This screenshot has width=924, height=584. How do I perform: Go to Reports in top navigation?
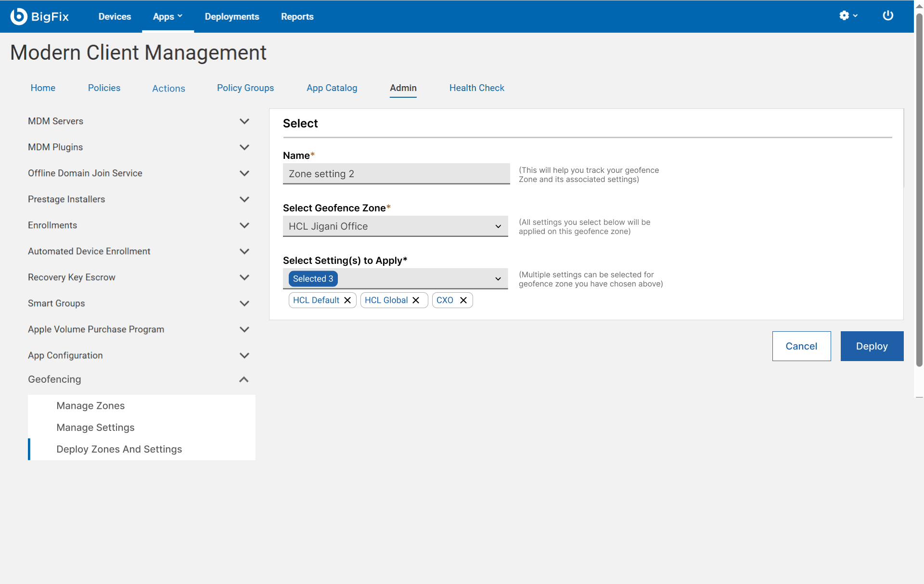(x=297, y=16)
